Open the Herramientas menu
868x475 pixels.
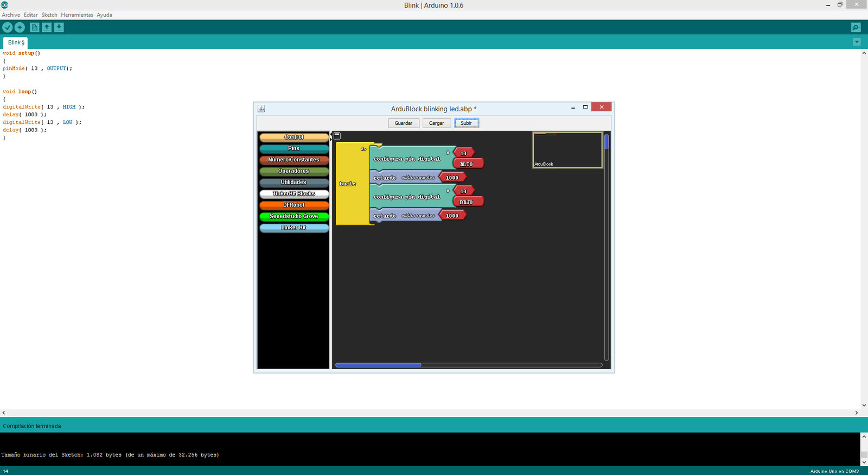(77, 15)
